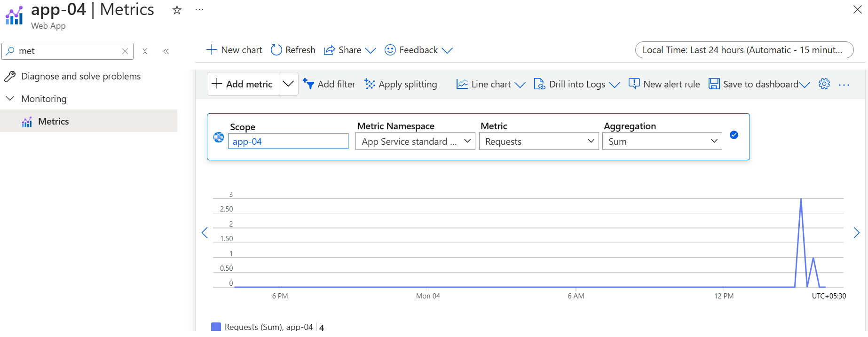Screen dimensions: 868x337
Task: Open the ellipsis menu beside the title
Action: (199, 9)
